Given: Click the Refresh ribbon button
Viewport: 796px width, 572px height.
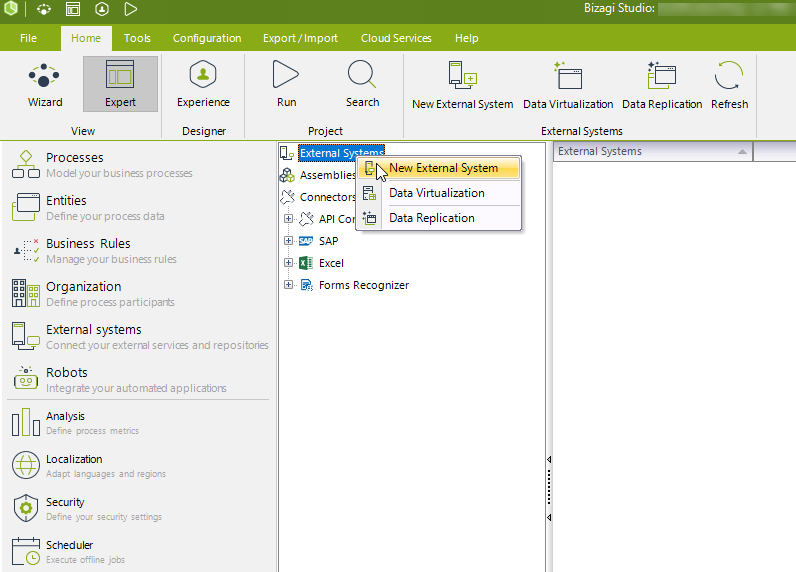Looking at the screenshot, I should pos(729,85).
